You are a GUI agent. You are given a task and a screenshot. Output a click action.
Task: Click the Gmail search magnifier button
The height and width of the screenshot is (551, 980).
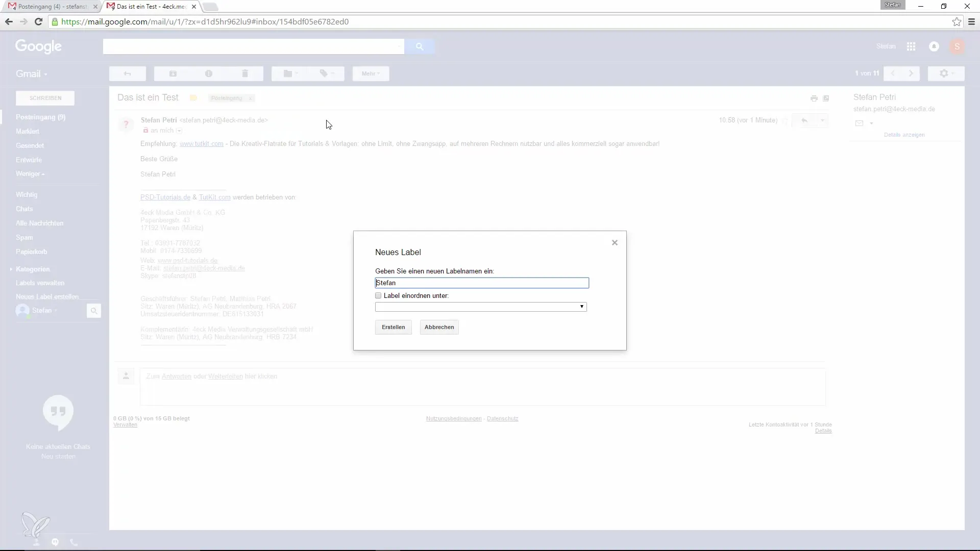(420, 46)
